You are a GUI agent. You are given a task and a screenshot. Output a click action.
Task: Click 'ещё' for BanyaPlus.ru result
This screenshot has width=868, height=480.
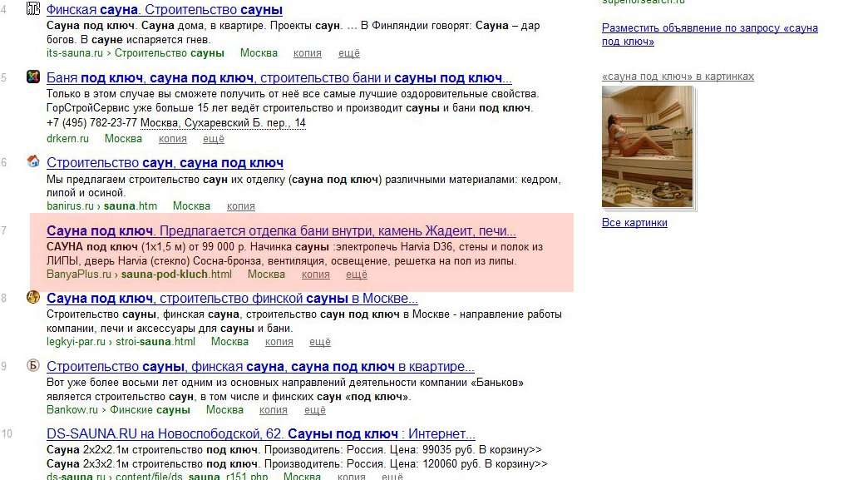(x=357, y=275)
